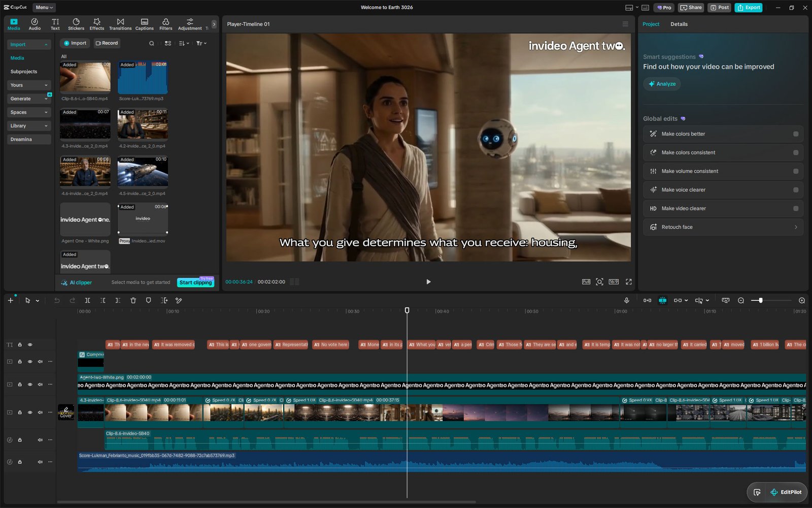Add a marker with the shield icon
812x508 pixels.
click(148, 300)
